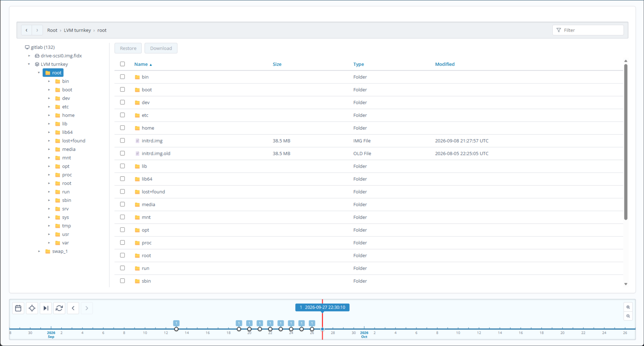The width and height of the screenshot is (644, 346).
Task: Click the Download button
Action: [x=161, y=48]
